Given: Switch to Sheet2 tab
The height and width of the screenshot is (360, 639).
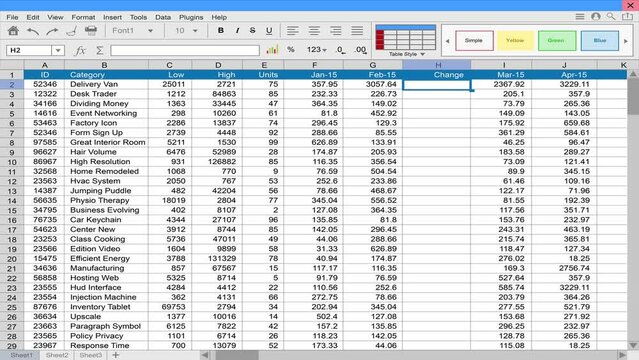Looking at the screenshot, I should tap(57, 355).
